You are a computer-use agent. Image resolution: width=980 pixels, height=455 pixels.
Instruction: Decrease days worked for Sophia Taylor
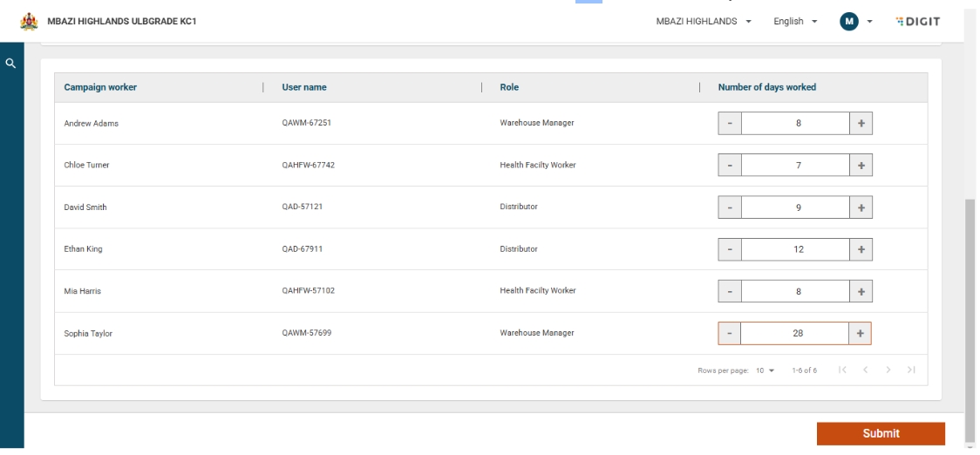pyautogui.click(x=730, y=333)
